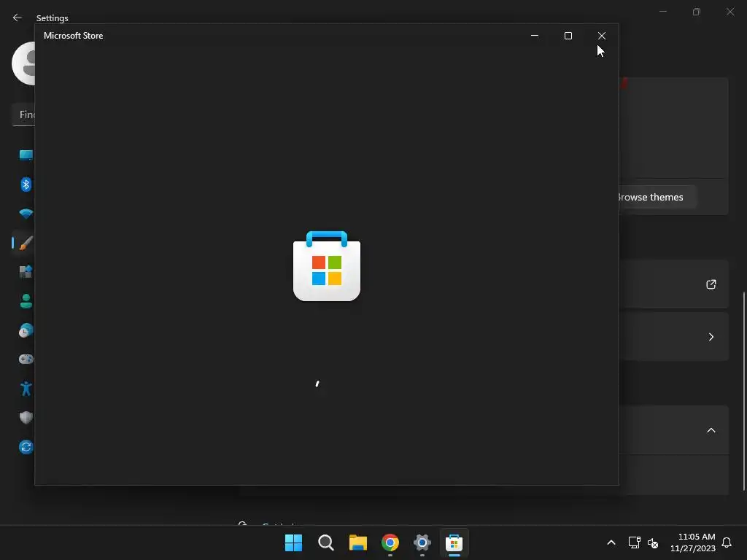
Task: Switch to Settings gear on taskbar
Action: [x=422, y=542]
